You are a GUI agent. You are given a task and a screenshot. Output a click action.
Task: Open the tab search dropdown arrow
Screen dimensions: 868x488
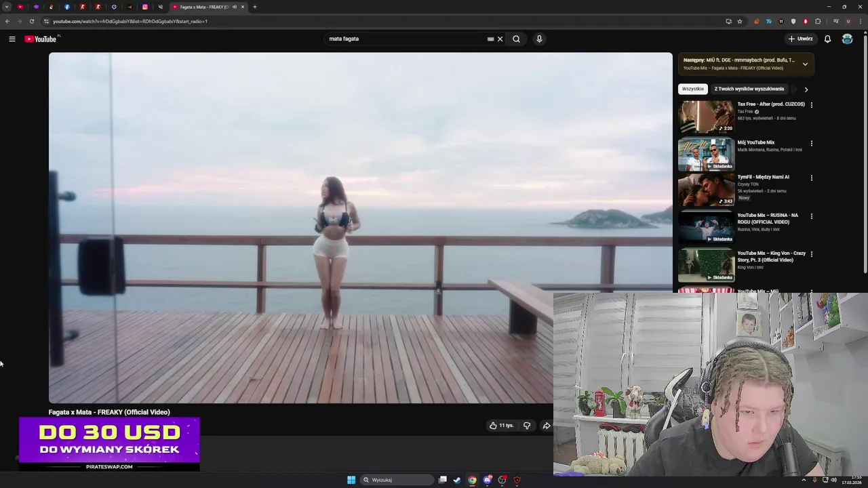pyautogui.click(x=7, y=7)
